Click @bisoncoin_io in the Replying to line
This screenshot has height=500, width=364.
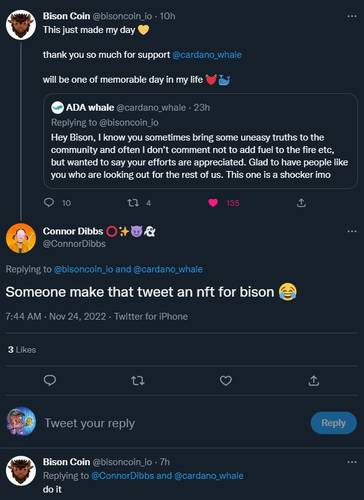84,269
